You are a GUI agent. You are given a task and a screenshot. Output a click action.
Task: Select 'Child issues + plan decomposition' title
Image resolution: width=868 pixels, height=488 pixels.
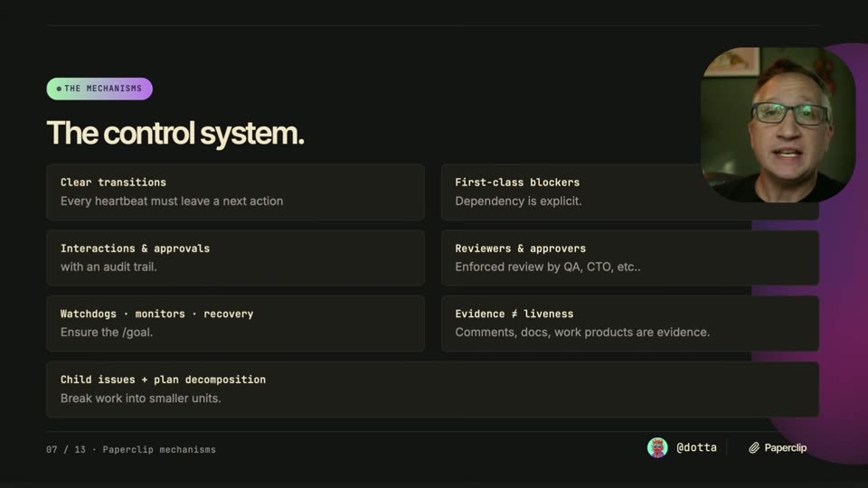pos(163,380)
